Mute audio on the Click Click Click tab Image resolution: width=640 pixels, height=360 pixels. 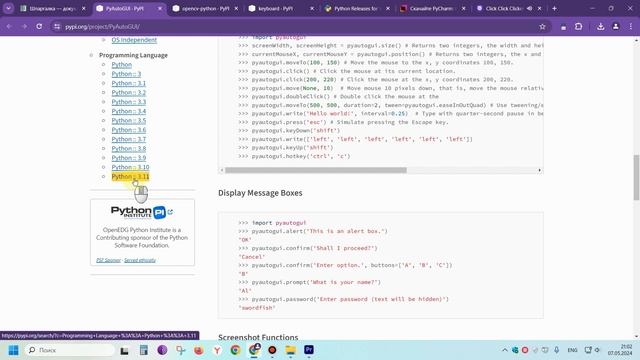pos(529,8)
